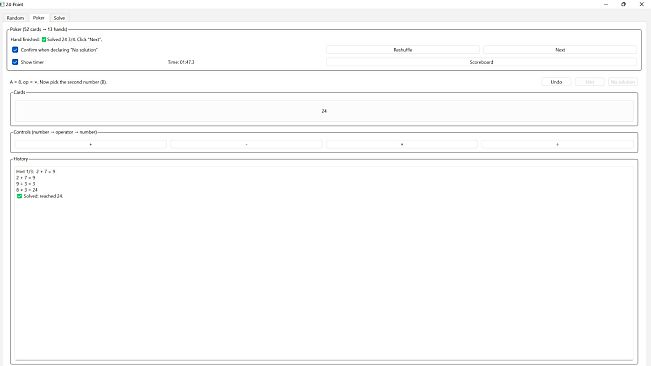Uncheck Confirm when declaring No solution

click(15, 50)
